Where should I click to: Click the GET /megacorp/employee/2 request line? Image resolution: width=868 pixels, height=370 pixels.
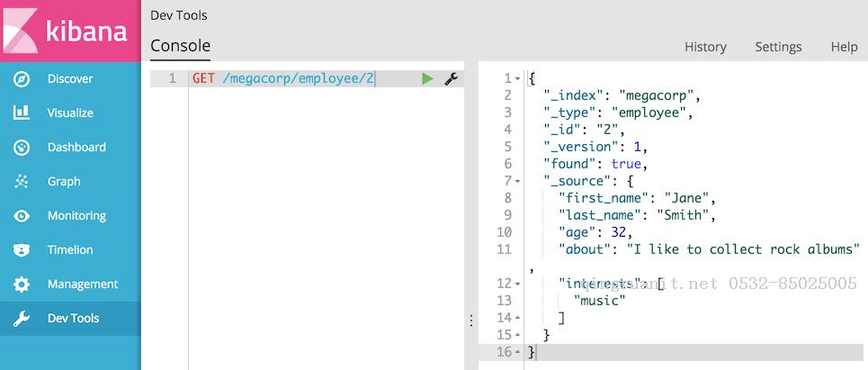(x=283, y=78)
